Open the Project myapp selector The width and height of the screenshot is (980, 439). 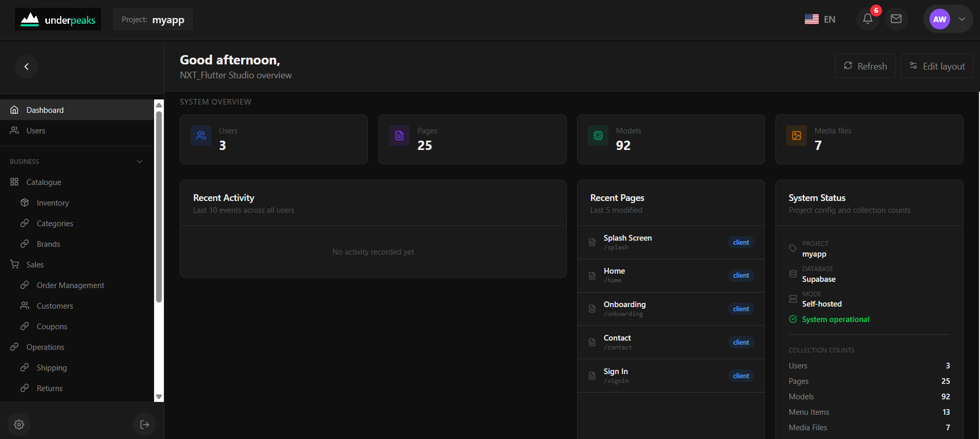[153, 20]
